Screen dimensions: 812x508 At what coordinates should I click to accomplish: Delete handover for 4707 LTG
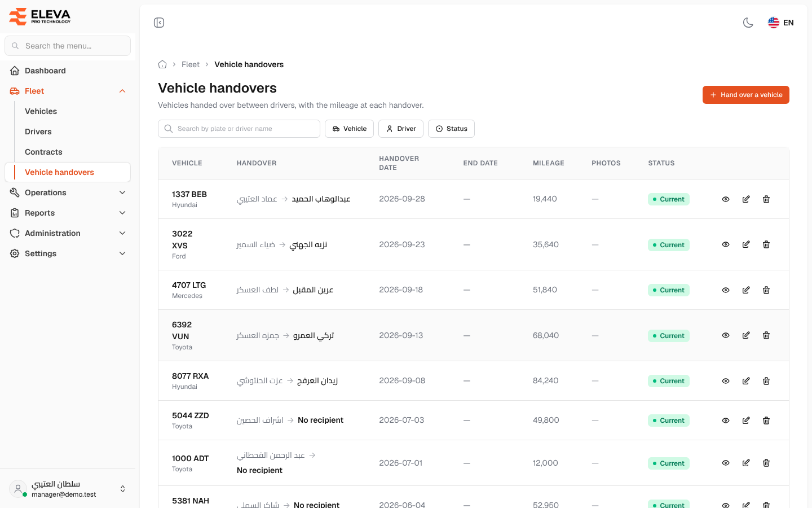click(x=766, y=290)
